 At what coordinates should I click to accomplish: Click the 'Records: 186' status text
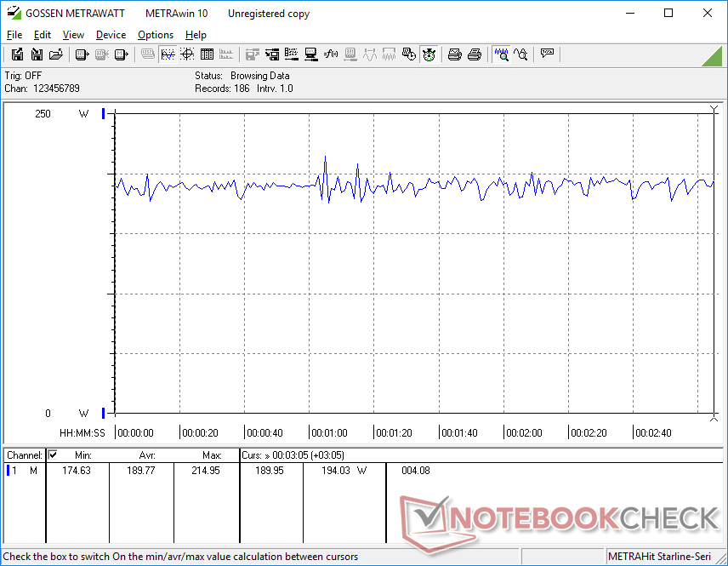(x=222, y=89)
